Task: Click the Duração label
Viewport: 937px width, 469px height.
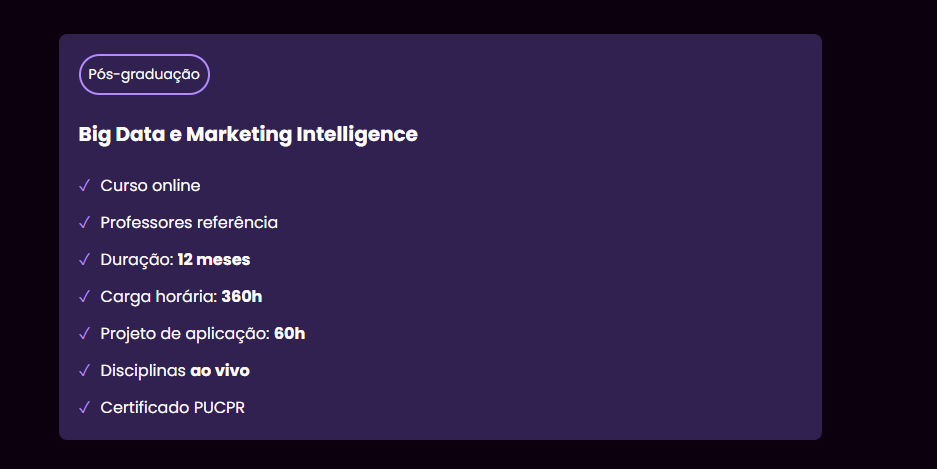Action: (137, 260)
